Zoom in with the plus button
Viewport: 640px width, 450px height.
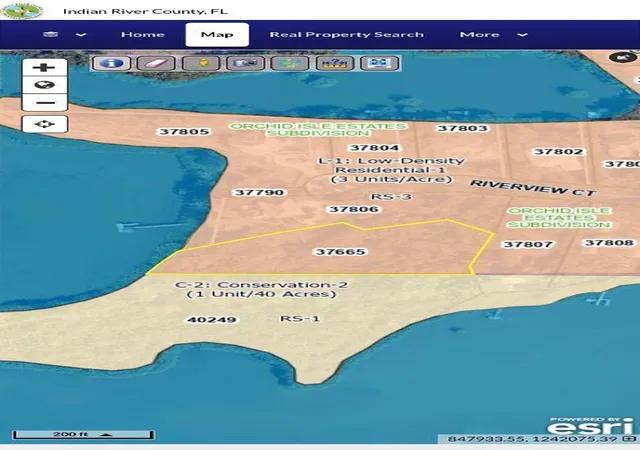pyautogui.click(x=44, y=67)
